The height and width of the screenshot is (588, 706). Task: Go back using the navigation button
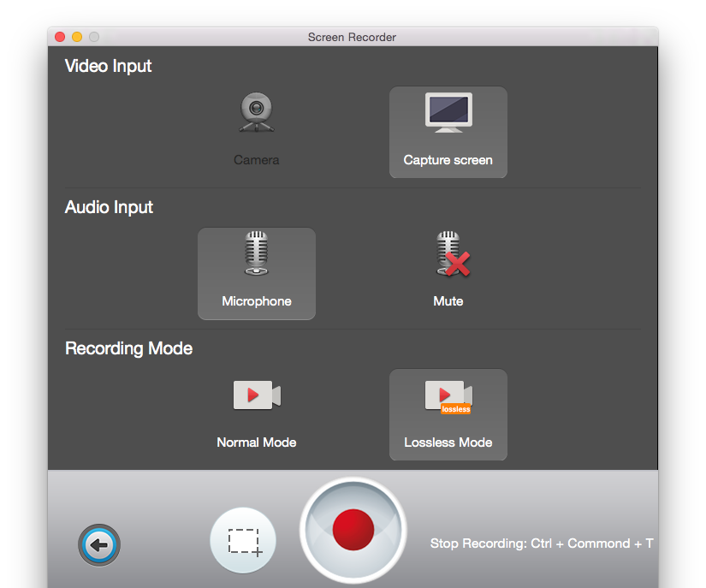point(98,545)
